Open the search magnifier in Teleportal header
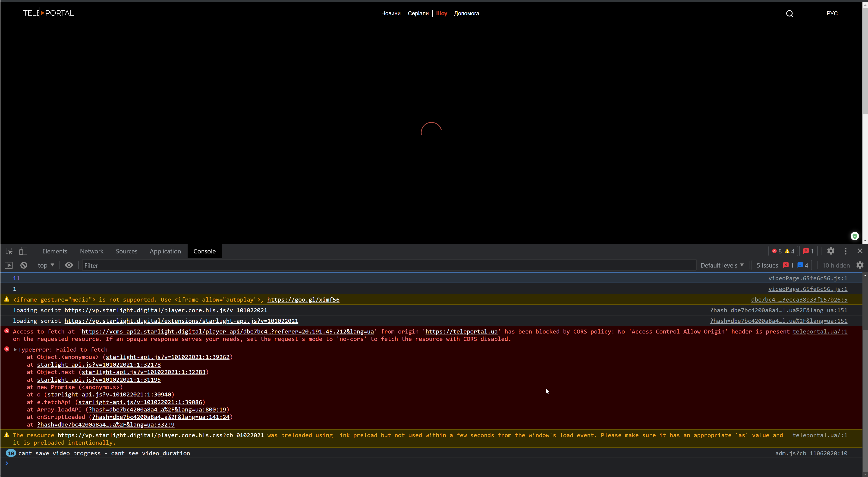868x477 pixels. click(x=790, y=13)
